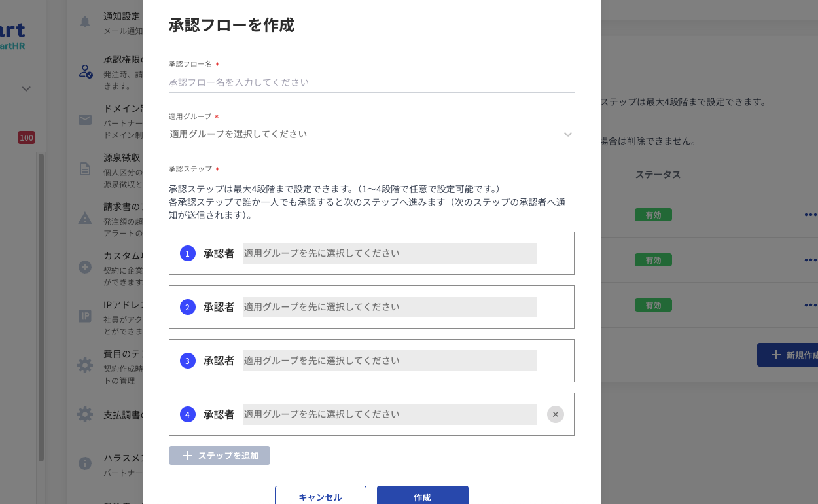Open the 適用グループ dropdown
The height and width of the screenshot is (504, 818).
tap(371, 134)
